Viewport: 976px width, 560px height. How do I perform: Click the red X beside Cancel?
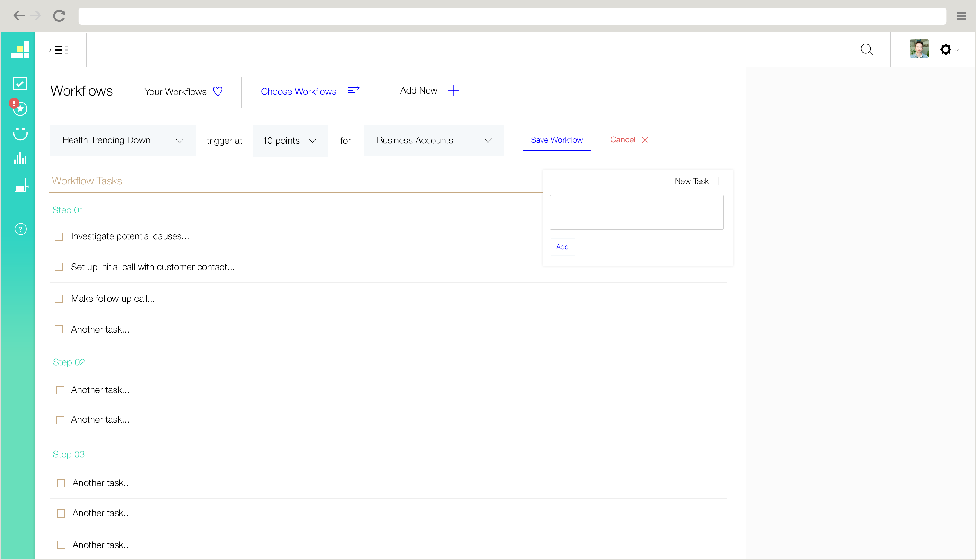click(x=645, y=140)
